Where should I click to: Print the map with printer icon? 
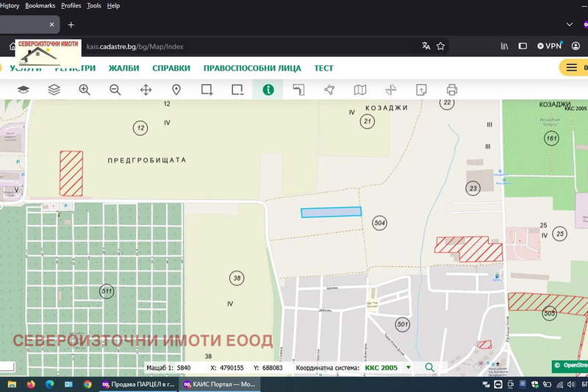click(452, 90)
